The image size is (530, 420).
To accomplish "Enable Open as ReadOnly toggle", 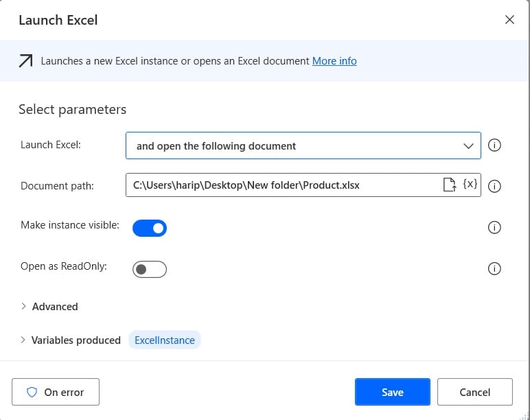I will pyautogui.click(x=150, y=269).
